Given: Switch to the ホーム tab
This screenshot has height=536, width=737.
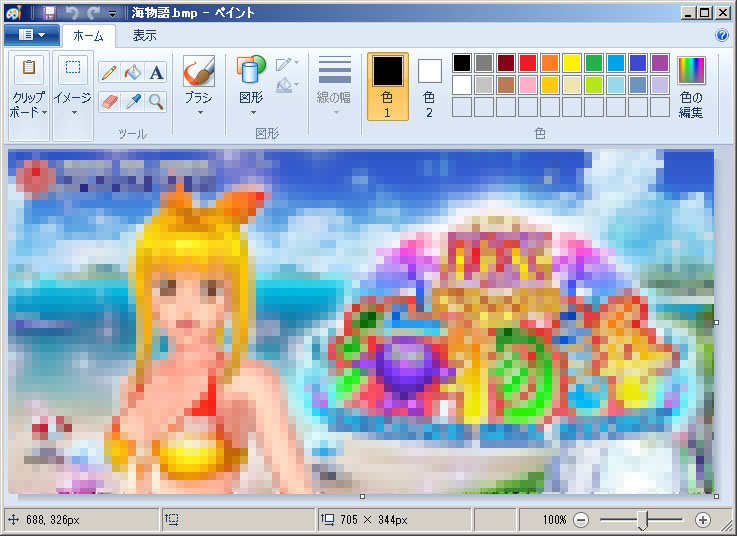Looking at the screenshot, I should pyautogui.click(x=88, y=36).
